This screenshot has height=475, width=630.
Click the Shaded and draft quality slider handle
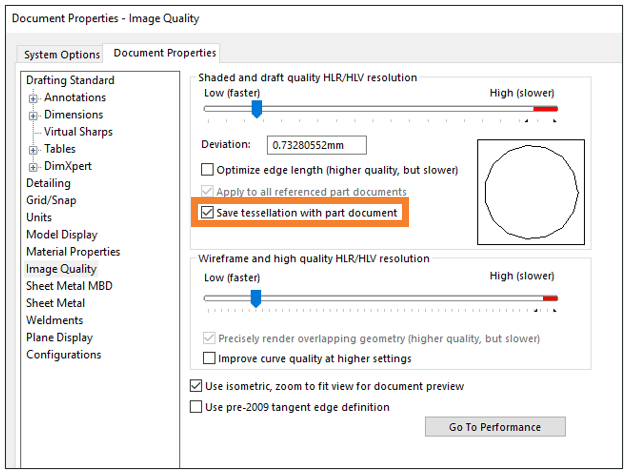257,109
